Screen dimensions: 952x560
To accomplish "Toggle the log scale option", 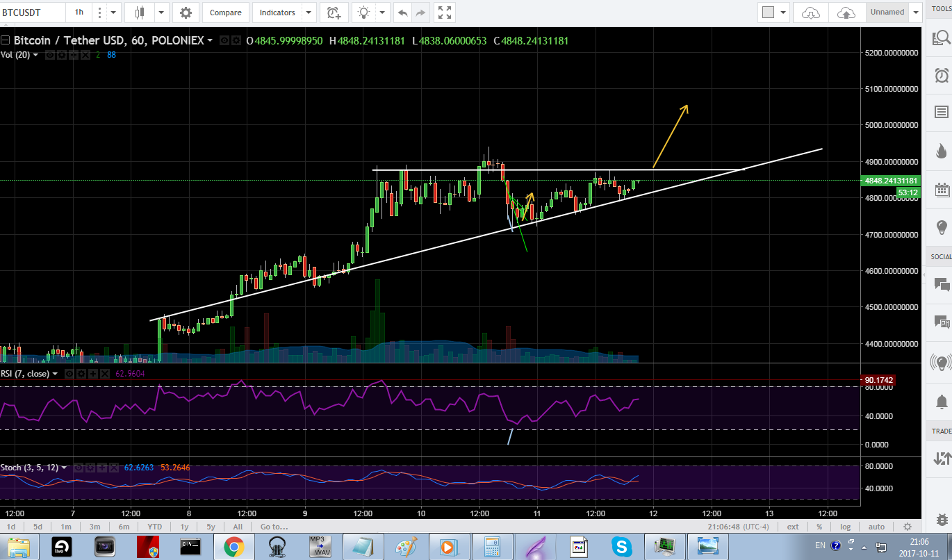I will point(845,527).
